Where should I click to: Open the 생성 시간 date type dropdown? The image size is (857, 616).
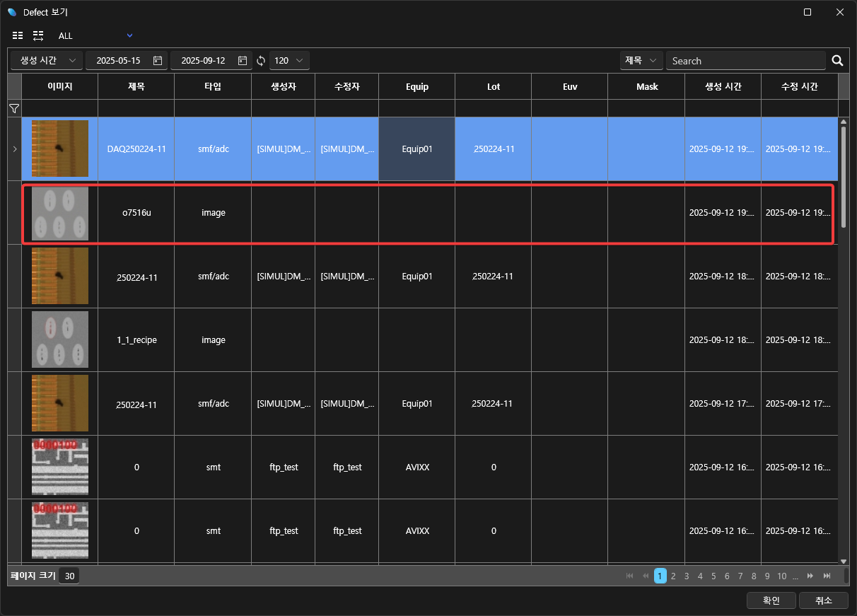point(47,61)
